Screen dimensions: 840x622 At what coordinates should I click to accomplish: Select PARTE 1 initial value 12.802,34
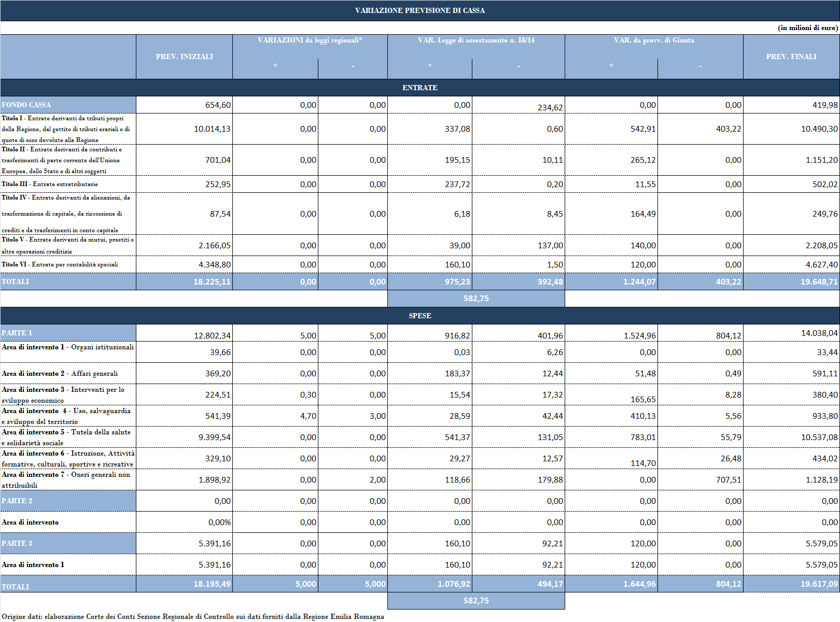point(212,335)
